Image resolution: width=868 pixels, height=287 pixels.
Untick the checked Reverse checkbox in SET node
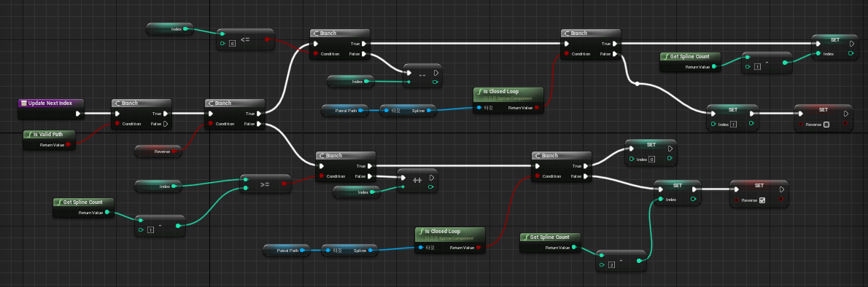762,200
